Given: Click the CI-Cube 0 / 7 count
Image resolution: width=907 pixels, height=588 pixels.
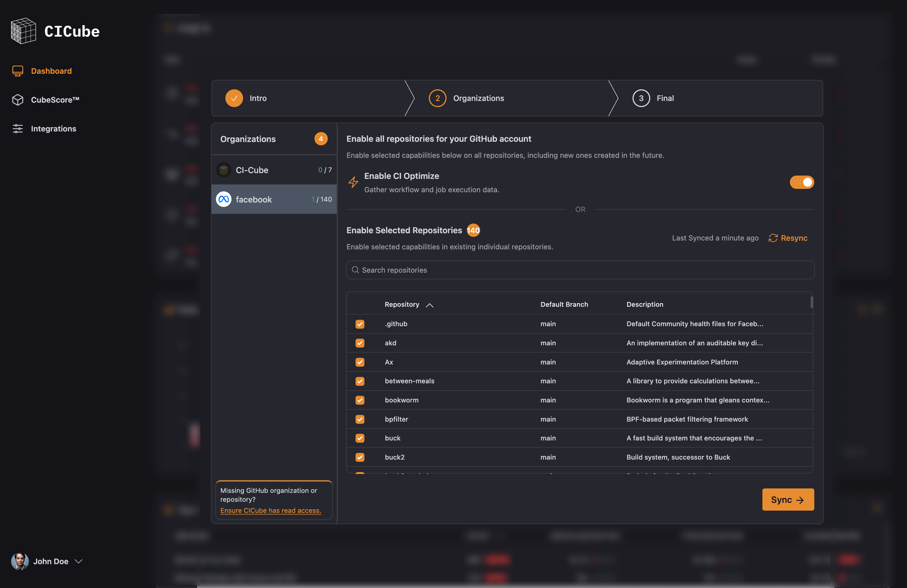Looking at the screenshot, I should click(325, 170).
